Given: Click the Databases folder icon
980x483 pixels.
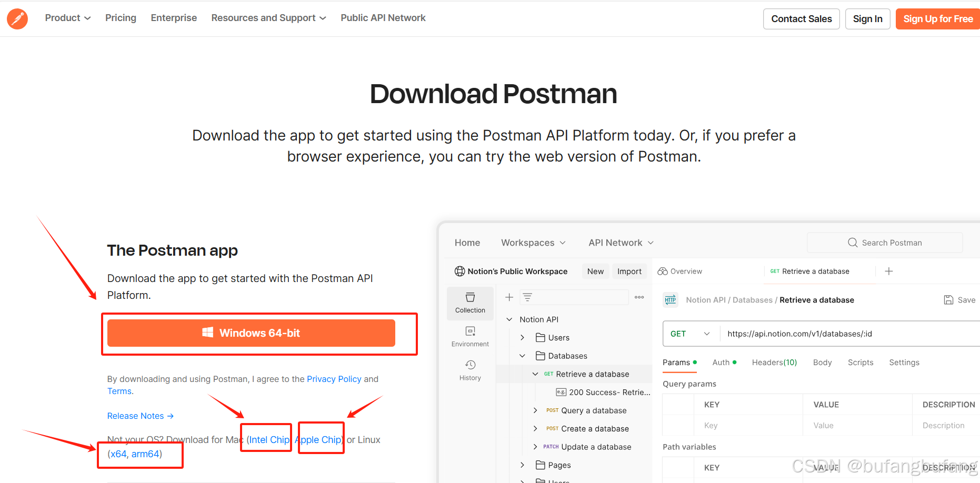Looking at the screenshot, I should 540,356.
